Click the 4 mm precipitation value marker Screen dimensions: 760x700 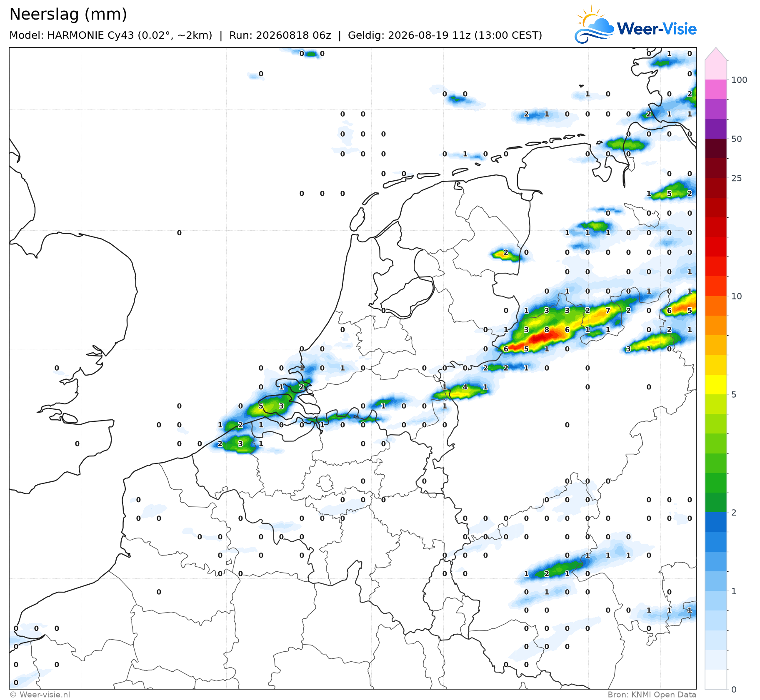pyautogui.click(x=465, y=387)
